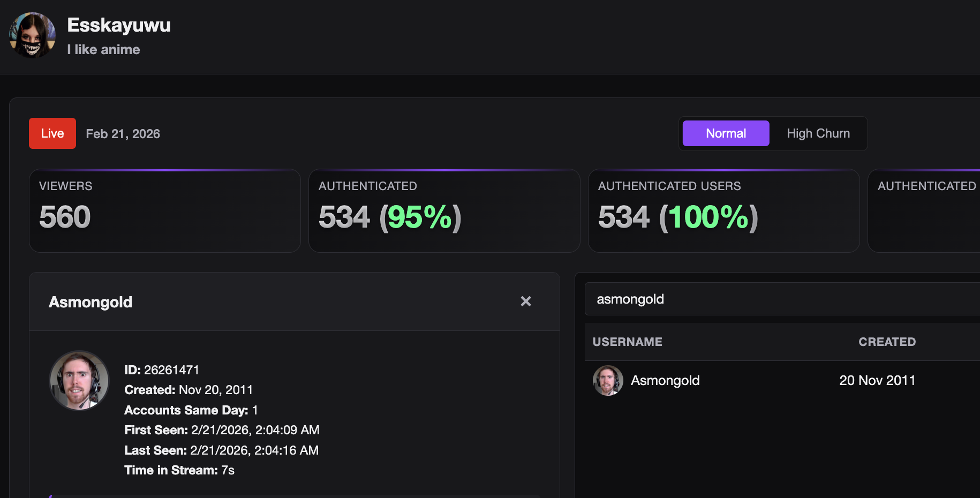Click the Feb 21, 2026 date
This screenshot has height=498, width=980.
click(123, 134)
